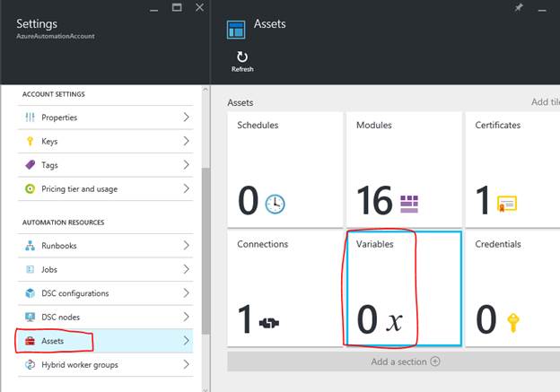Expand Pricing tier and usage chevron
Screen dimensions: 560x392
click(186, 188)
